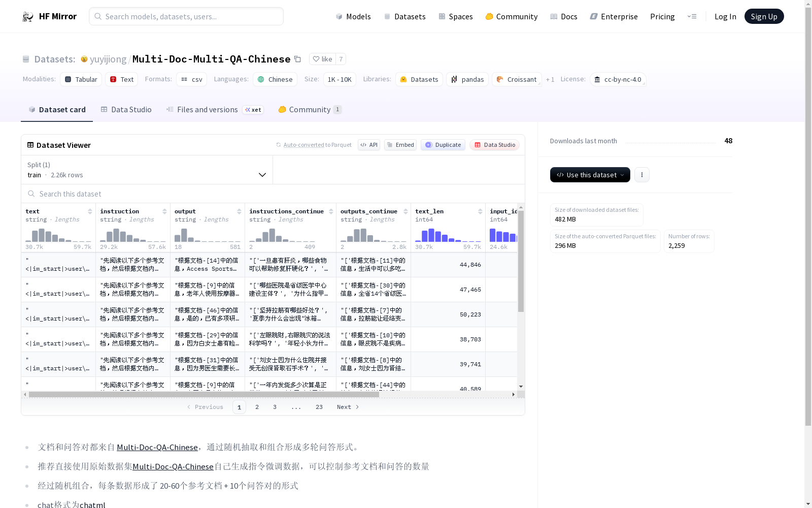Sort by the outputs_continue column sort icon

coord(405,211)
